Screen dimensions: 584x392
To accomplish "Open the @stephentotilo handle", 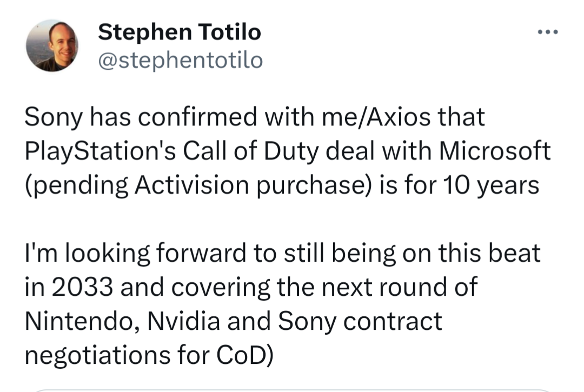I will 180,59.
